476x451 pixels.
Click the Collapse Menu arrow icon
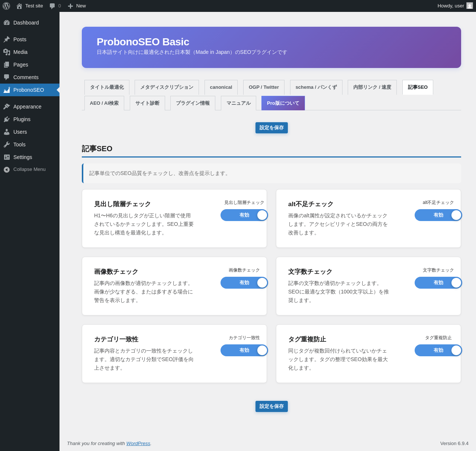point(7,169)
